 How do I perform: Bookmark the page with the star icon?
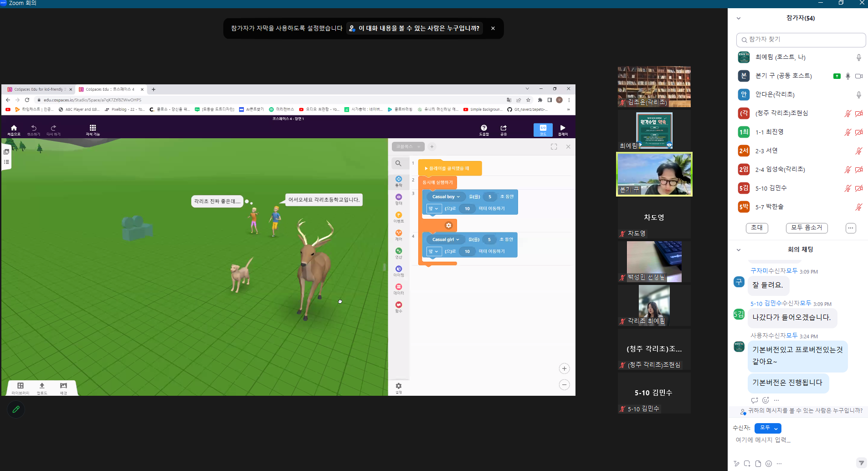pos(528,100)
